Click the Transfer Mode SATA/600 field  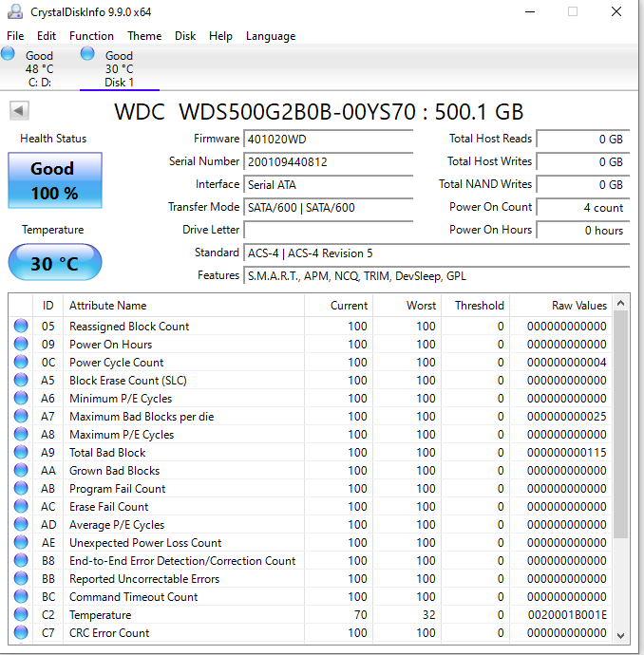pos(328,207)
